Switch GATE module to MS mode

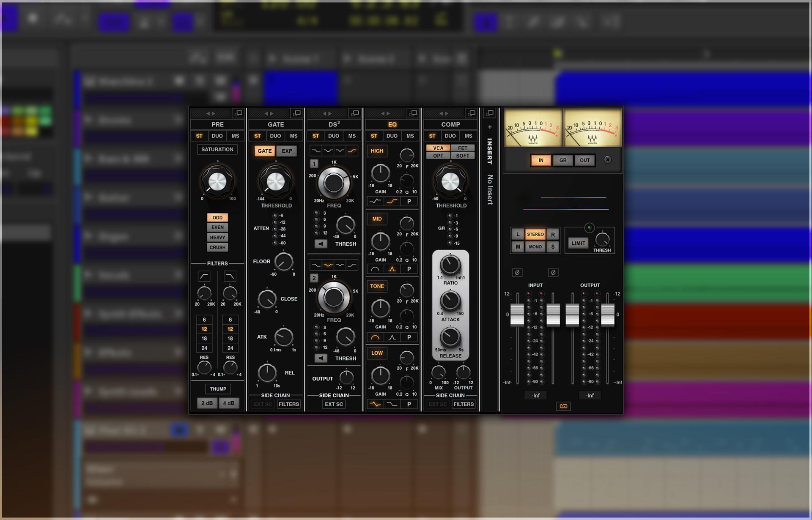[294, 136]
